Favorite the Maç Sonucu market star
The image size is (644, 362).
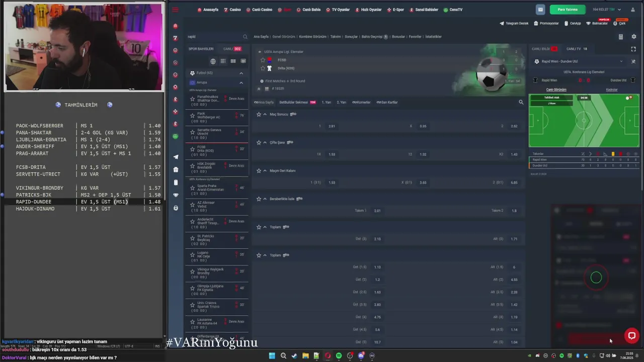click(259, 114)
